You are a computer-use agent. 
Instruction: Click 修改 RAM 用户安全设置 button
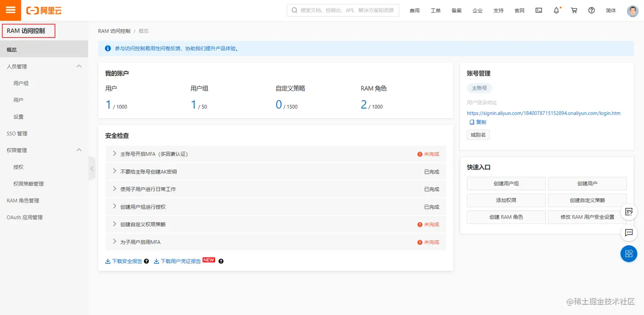tap(587, 217)
